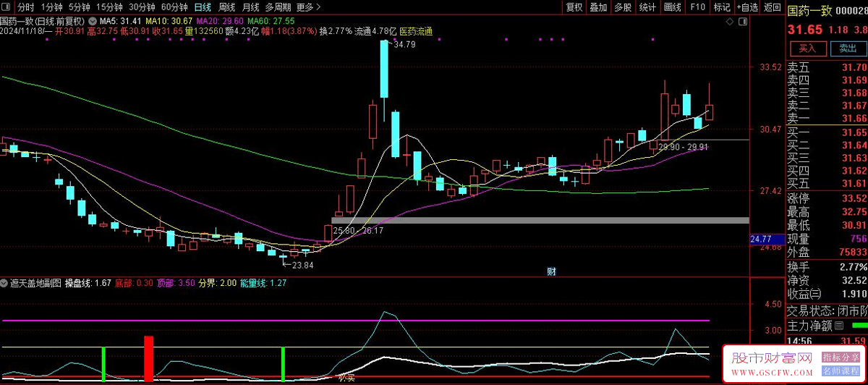Select the 60分钟 period tab
The image size is (868, 385).
(x=174, y=7)
